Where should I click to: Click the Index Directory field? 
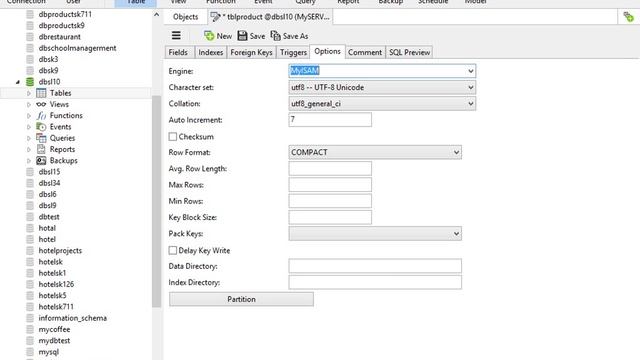pos(375,282)
